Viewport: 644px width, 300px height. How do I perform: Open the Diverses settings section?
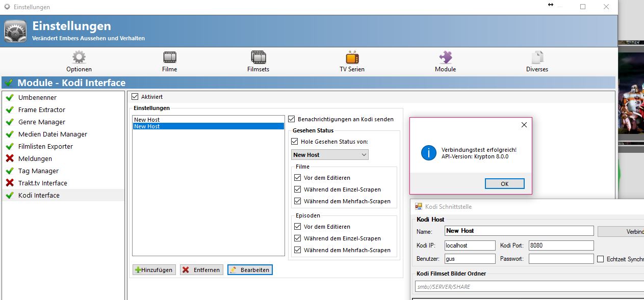pos(537,62)
